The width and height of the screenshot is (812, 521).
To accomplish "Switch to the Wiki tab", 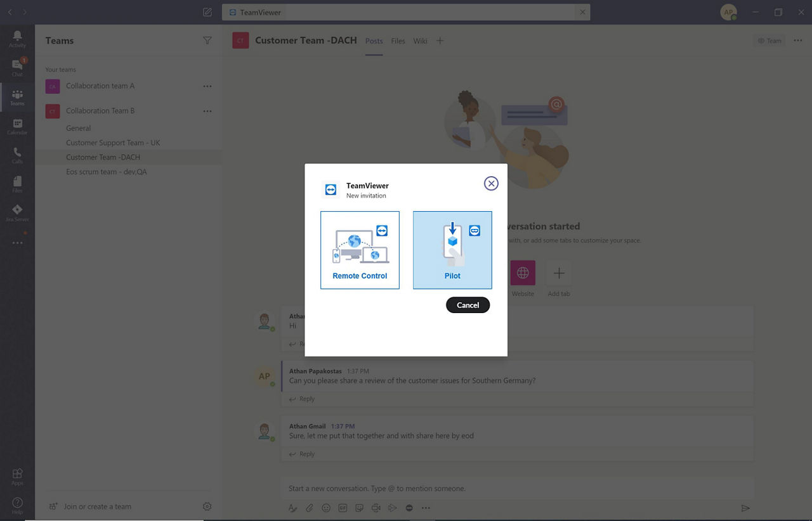I will tap(420, 41).
